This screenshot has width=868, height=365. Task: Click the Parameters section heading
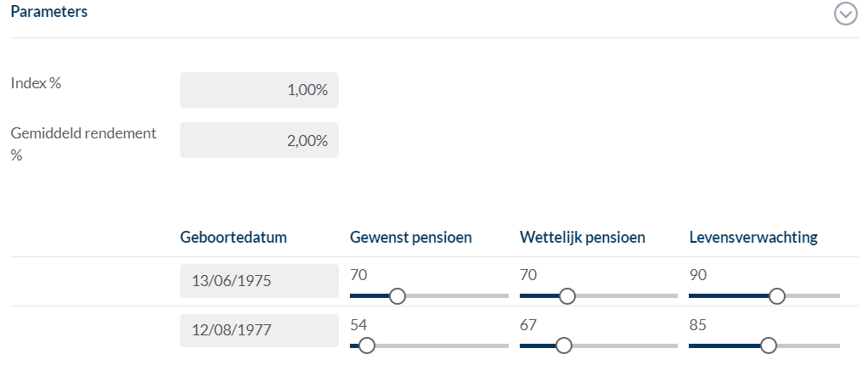coord(48,13)
